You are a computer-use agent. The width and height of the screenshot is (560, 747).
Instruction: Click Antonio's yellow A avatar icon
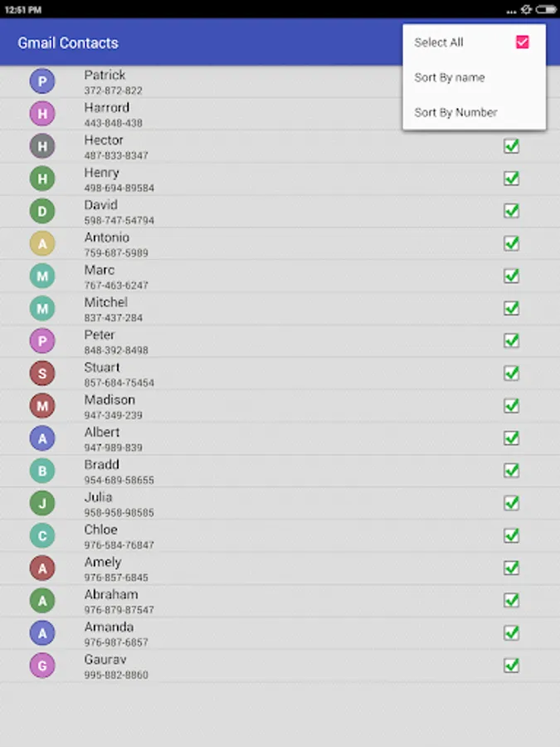[42, 243]
